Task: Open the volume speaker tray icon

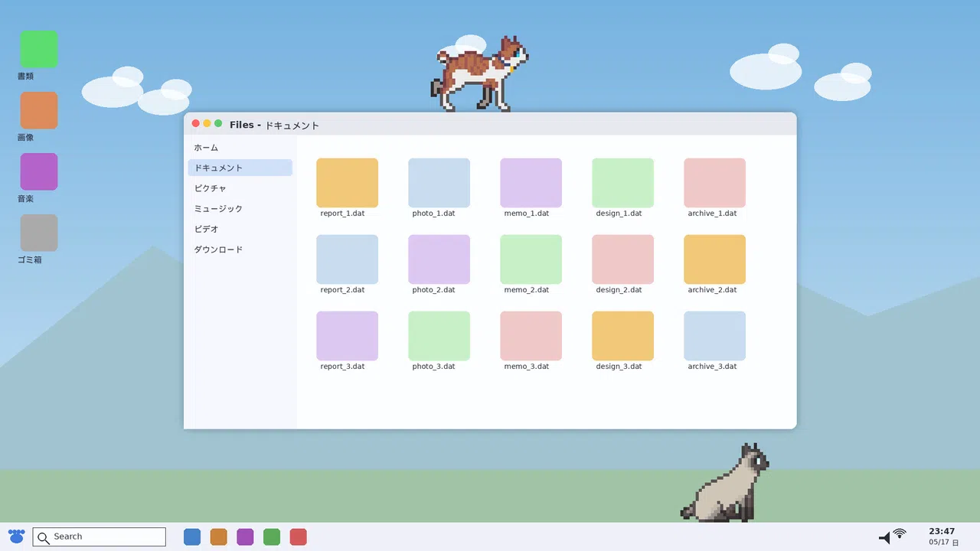Action: click(885, 538)
